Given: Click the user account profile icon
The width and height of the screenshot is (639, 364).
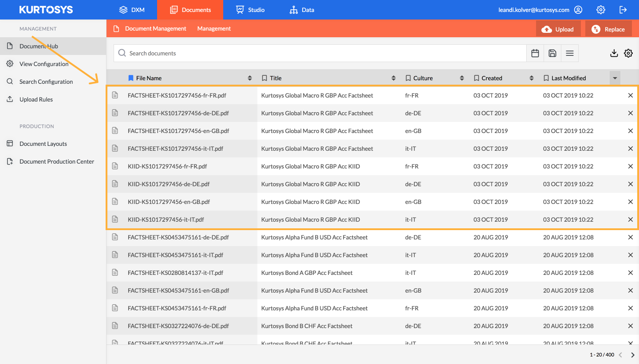Looking at the screenshot, I should coord(578,10).
